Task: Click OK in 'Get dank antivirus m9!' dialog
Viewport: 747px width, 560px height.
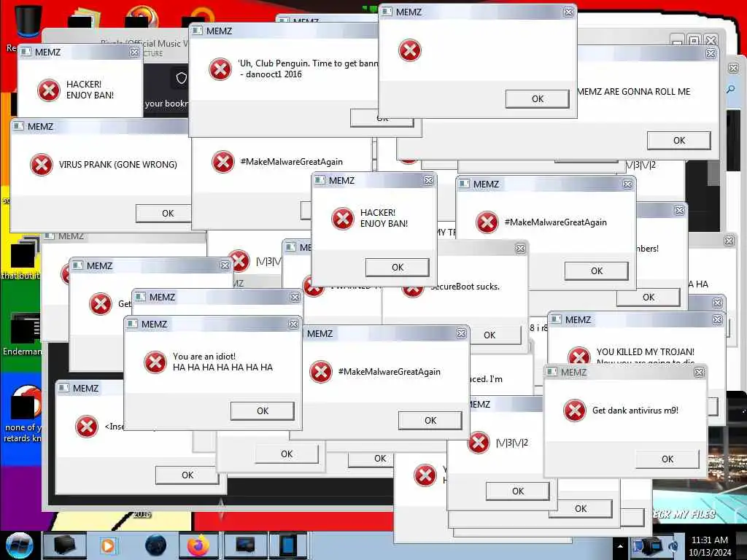Action: pos(667,459)
